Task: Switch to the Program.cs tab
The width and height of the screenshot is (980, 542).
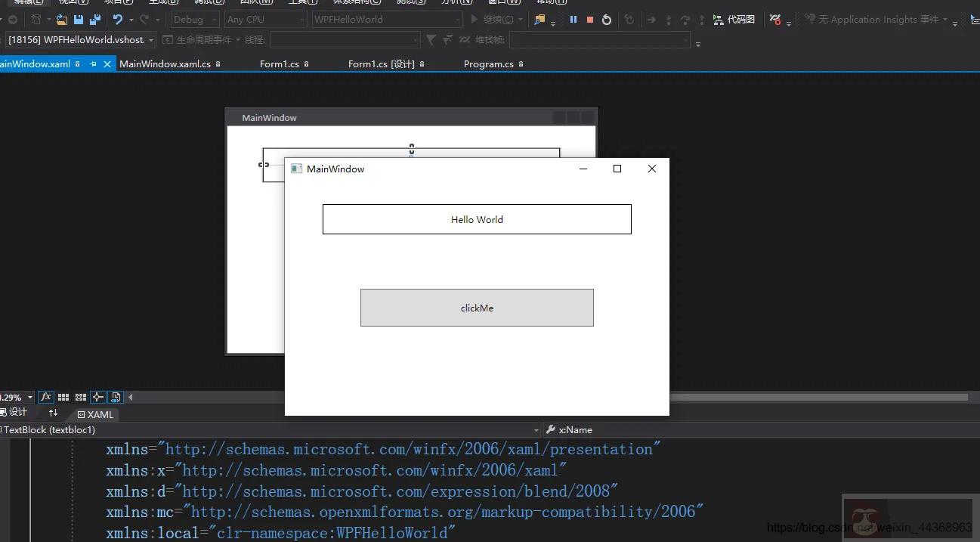Action: click(488, 64)
